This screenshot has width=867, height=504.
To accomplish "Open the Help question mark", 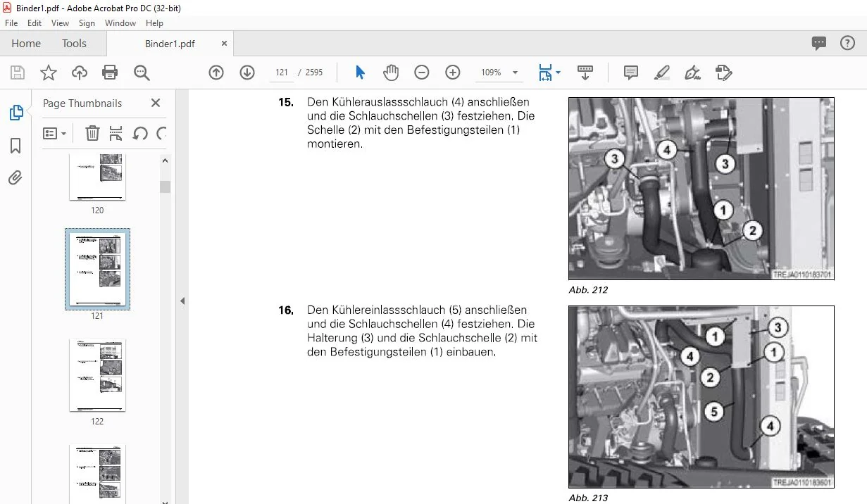I will [x=848, y=43].
